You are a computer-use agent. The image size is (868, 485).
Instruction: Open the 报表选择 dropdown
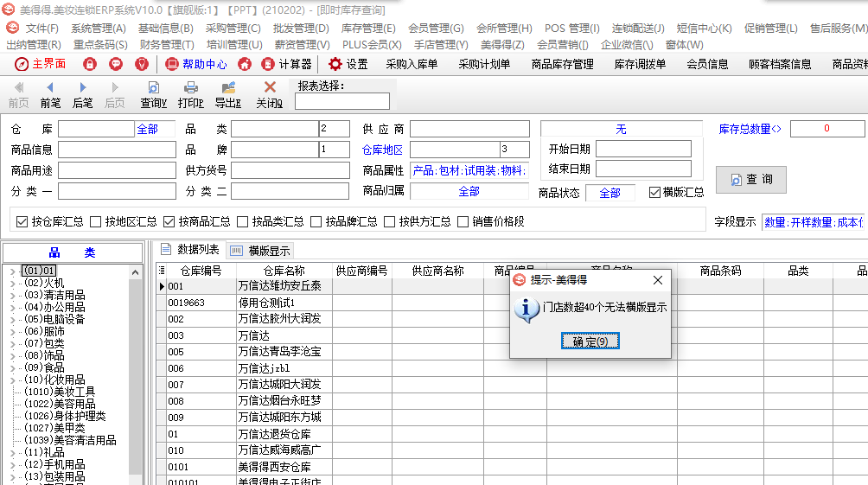(x=342, y=101)
